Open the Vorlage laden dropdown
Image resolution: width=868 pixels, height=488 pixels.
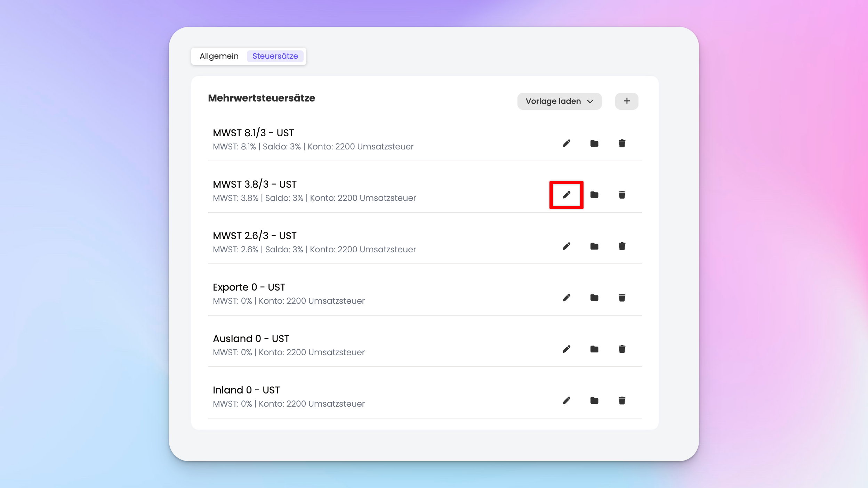tap(559, 101)
